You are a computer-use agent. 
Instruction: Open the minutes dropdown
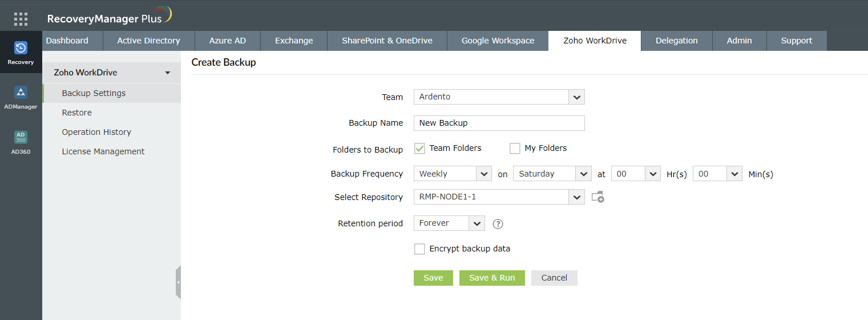[x=717, y=174]
